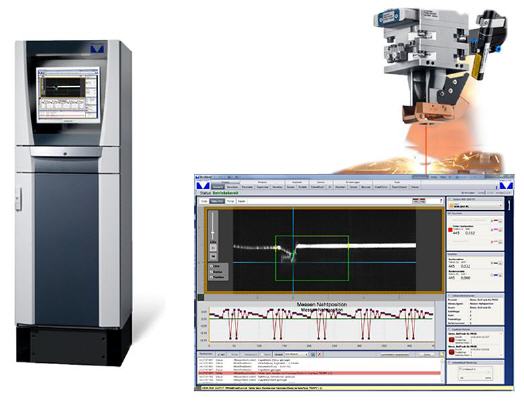Click the highlighted first button in top toolbar
Viewport: 524px width, 402px height.
[x=218, y=187]
